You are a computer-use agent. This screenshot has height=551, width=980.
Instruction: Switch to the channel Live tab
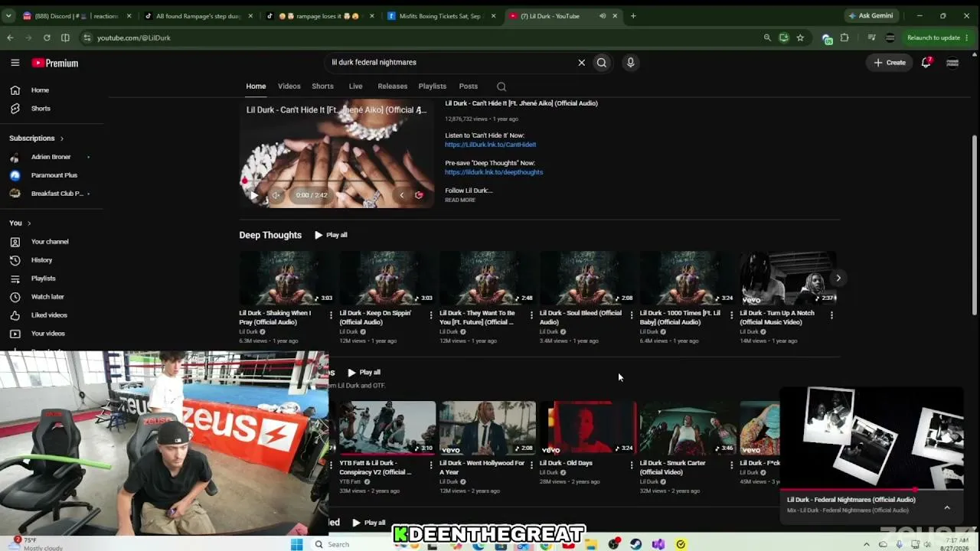(x=355, y=86)
